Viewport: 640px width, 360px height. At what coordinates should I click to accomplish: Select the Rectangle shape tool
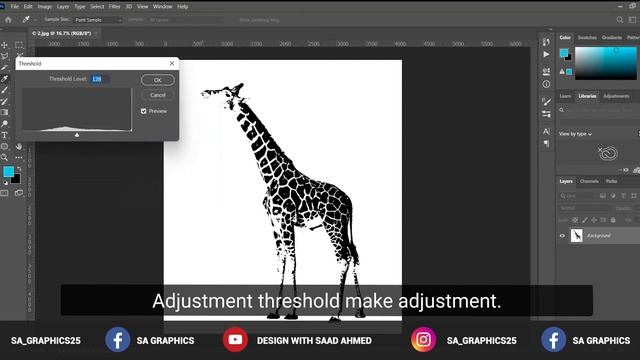click(4, 146)
